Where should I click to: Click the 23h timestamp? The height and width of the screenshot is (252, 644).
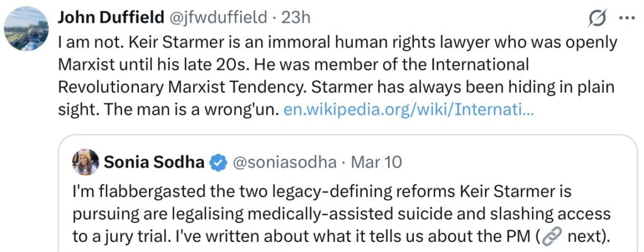(296, 18)
